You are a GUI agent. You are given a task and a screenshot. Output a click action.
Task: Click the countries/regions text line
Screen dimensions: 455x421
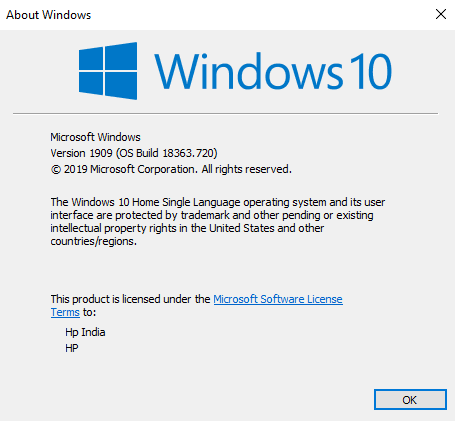[94, 241]
